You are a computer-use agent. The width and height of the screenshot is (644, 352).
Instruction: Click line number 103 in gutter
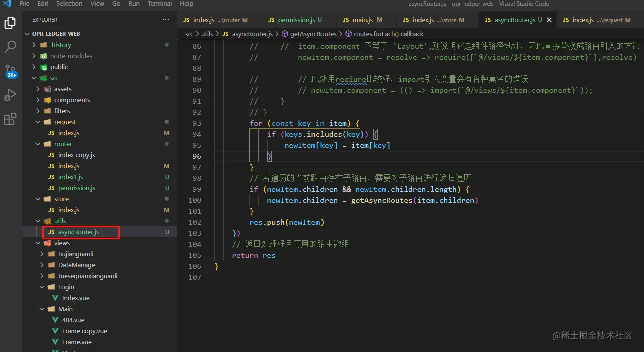click(x=195, y=233)
